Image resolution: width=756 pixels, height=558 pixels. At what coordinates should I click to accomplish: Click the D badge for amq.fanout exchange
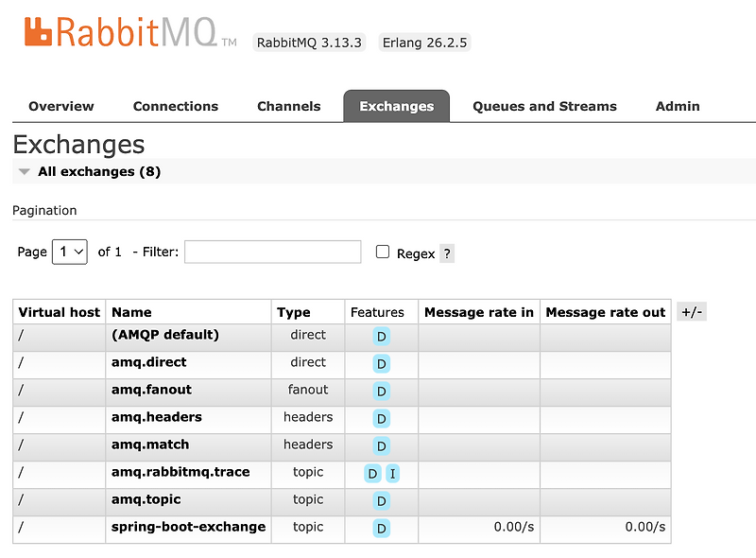(x=381, y=391)
